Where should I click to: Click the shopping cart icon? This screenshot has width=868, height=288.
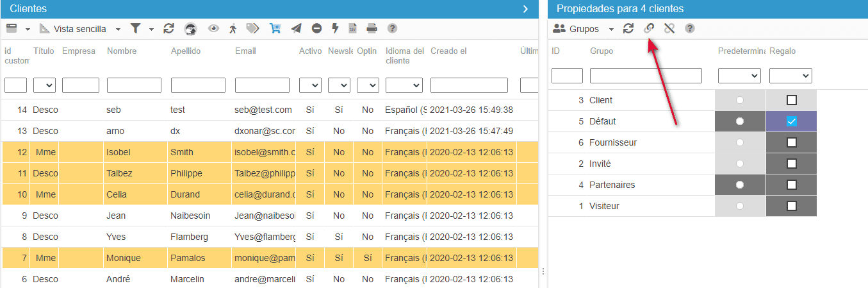coord(275,28)
